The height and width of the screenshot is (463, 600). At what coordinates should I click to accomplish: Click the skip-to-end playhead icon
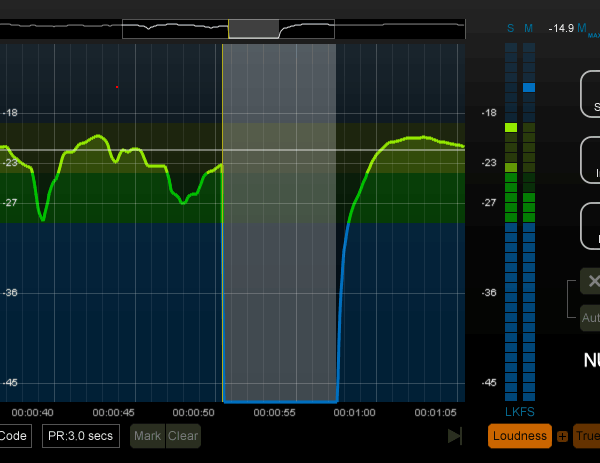(x=455, y=436)
